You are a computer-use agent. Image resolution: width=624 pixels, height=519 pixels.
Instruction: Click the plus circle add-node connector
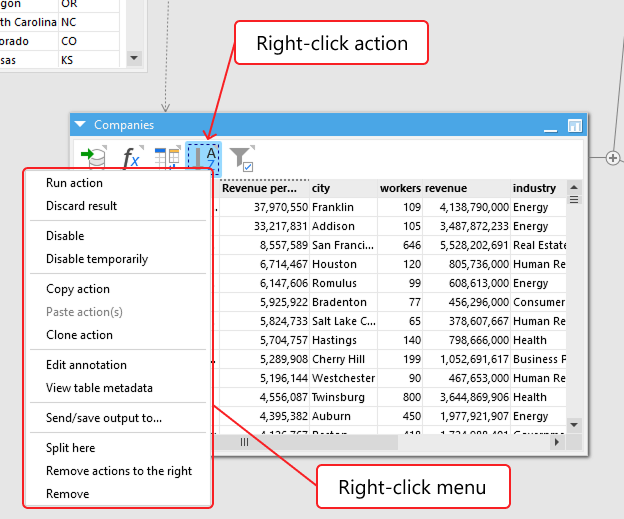[x=613, y=158]
